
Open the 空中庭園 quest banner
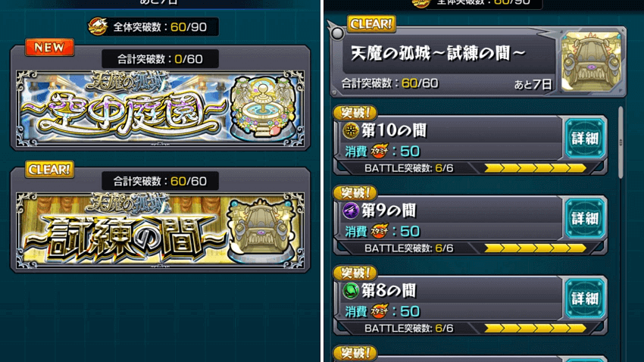tap(160, 108)
